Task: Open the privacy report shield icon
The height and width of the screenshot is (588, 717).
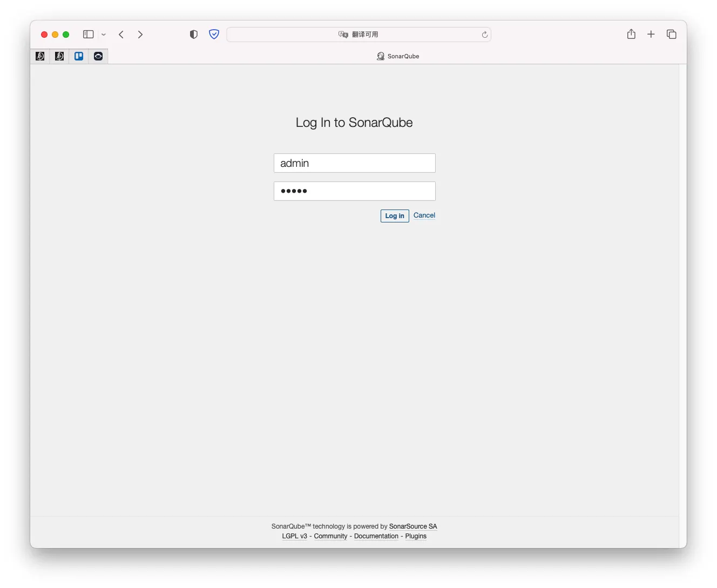Action: 194,35
